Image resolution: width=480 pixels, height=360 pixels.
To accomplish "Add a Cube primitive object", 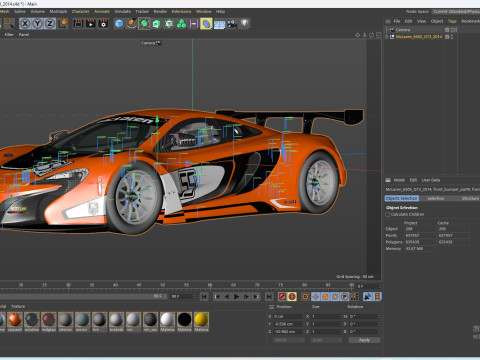I will point(119,24).
